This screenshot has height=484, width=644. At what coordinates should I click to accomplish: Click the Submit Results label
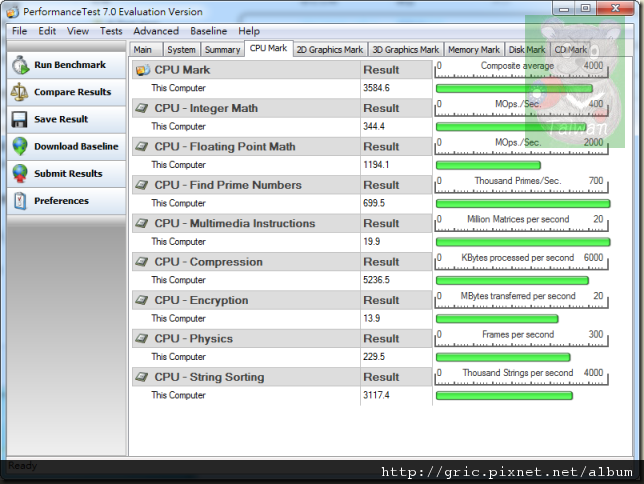point(68,174)
